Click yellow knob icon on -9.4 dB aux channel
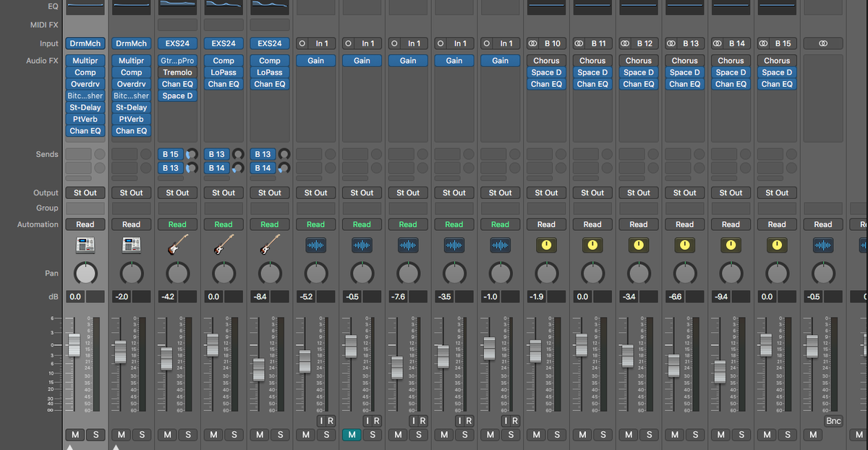The height and width of the screenshot is (450, 868). (731, 245)
